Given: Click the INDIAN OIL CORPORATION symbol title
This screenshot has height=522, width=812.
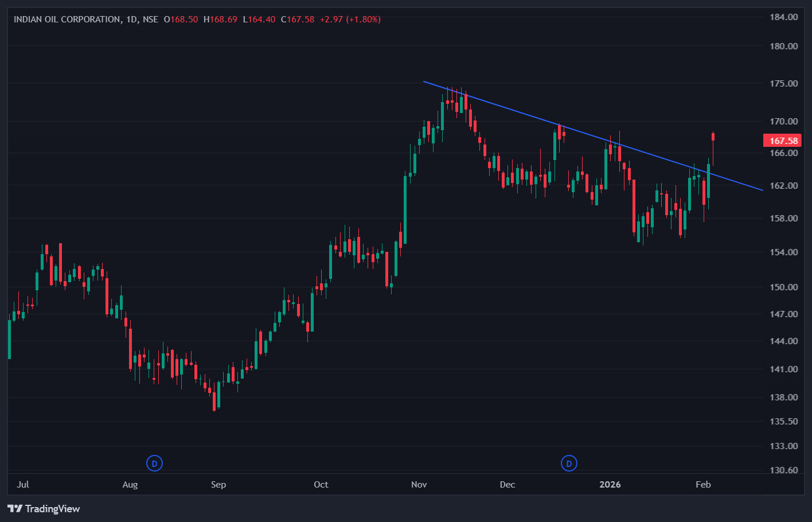Looking at the screenshot, I should tap(67, 20).
